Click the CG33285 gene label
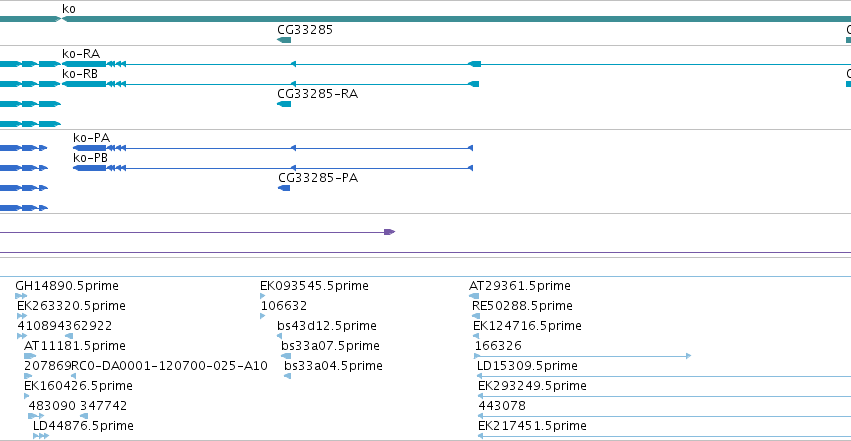Viewport: 851px width, 441px height. (305, 30)
